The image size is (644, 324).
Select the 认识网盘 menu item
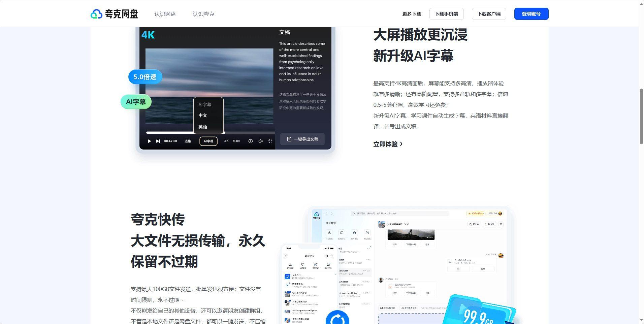pyautogui.click(x=165, y=14)
